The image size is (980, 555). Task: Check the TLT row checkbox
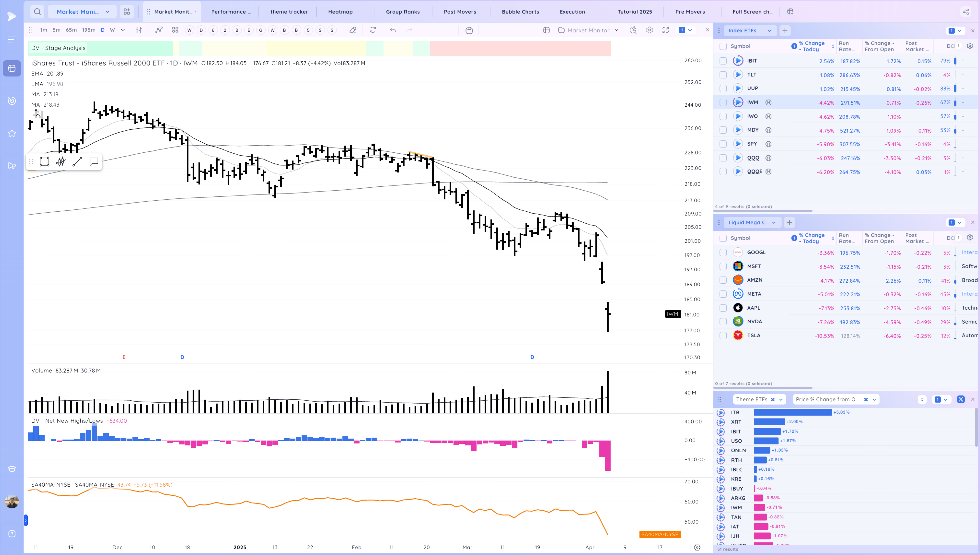pos(723,75)
